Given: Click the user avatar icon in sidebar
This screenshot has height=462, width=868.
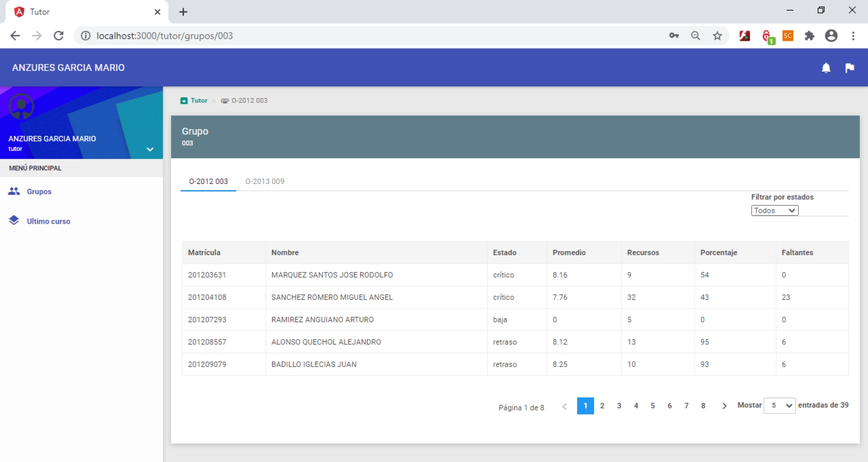Looking at the screenshot, I should click(x=21, y=106).
